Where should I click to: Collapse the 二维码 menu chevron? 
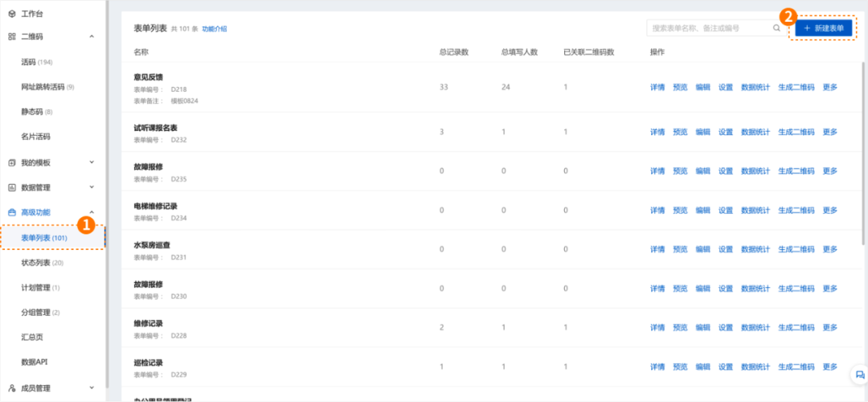(x=92, y=36)
